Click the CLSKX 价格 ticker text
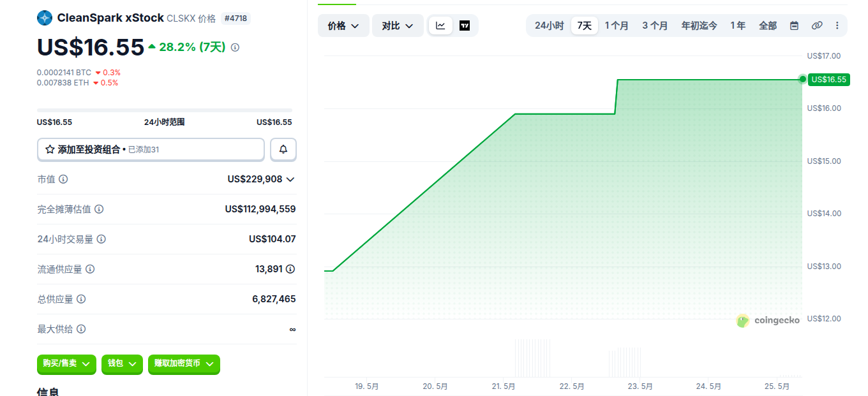Image resolution: width=868 pixels, height=396 pixels. point(191,18)
